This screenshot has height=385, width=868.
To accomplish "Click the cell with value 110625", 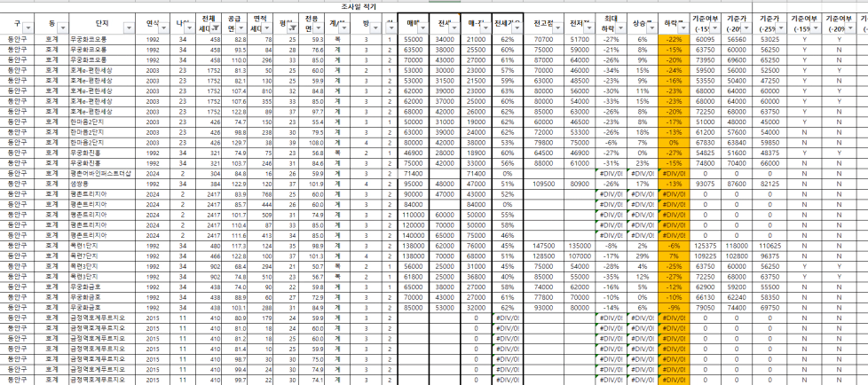I will 769,246.
